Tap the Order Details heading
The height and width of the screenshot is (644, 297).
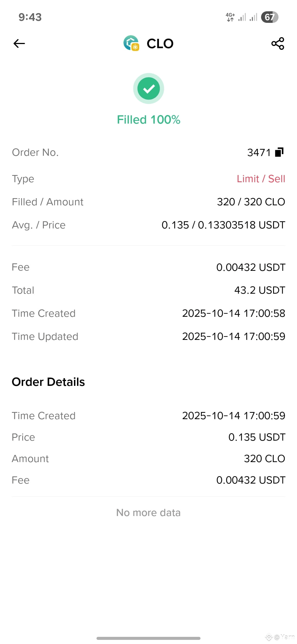click(48, 382)
